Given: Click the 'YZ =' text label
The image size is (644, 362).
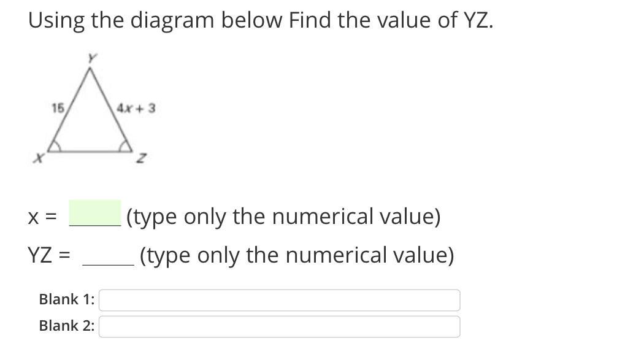Looking at the screenshot, I should [49, 255].
